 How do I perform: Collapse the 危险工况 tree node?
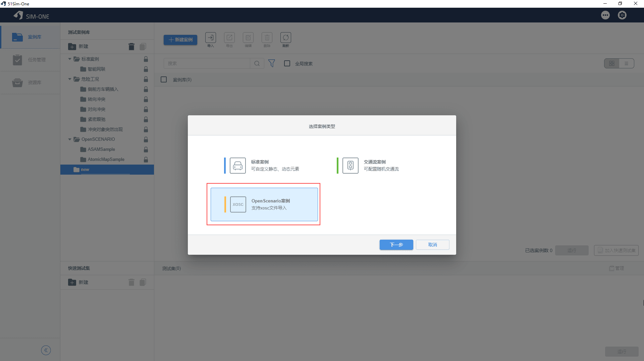coord(70,79)
